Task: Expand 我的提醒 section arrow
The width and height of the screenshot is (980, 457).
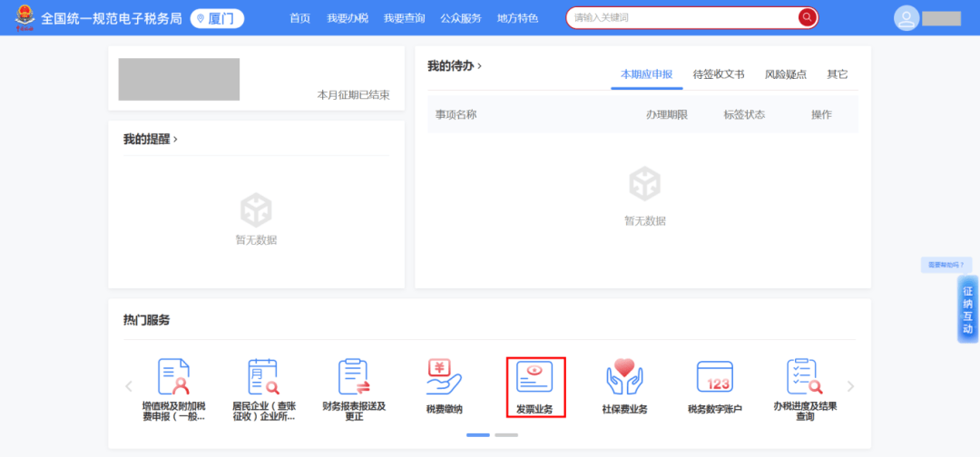Action: click(x=175, y=139)
